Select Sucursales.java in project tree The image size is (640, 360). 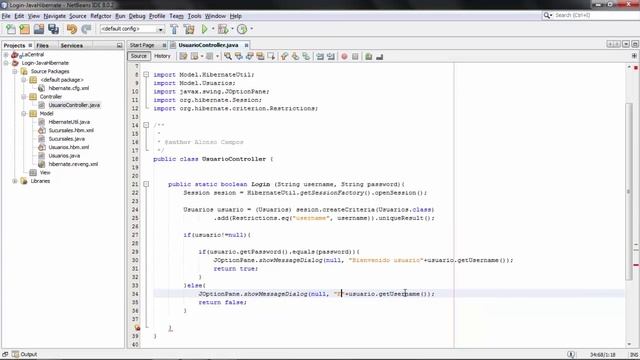[67, 139]
